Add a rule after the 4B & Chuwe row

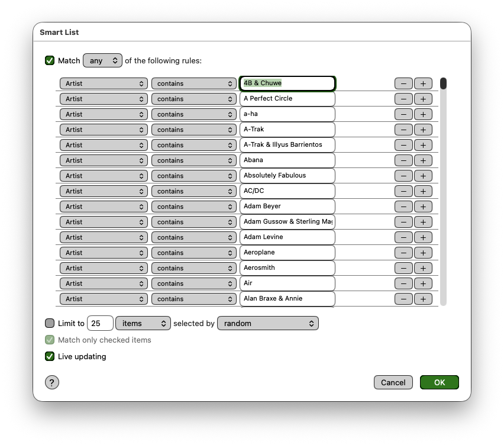(x=423, y=83)
